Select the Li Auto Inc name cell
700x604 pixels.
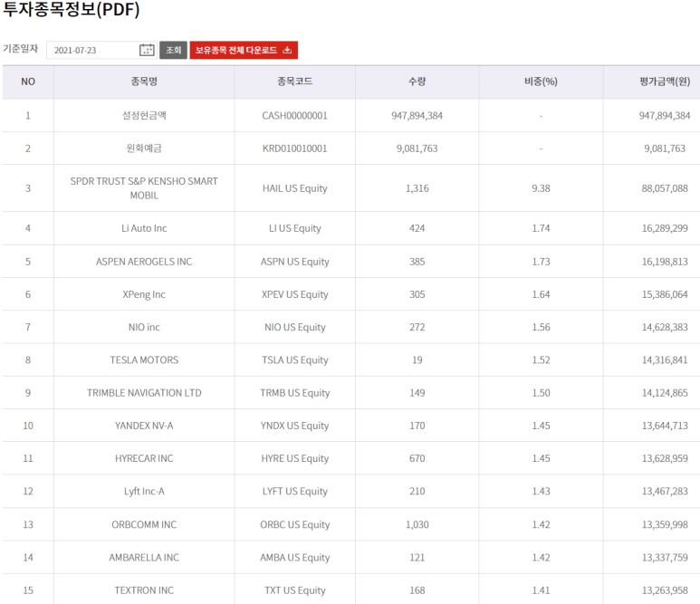(x=144, y=228)
